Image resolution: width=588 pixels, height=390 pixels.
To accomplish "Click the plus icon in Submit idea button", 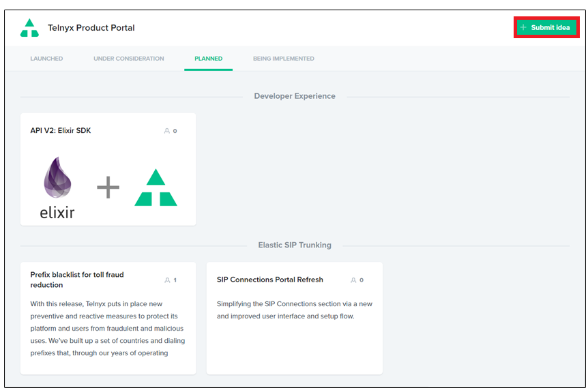I will click(x=523, y=27).
